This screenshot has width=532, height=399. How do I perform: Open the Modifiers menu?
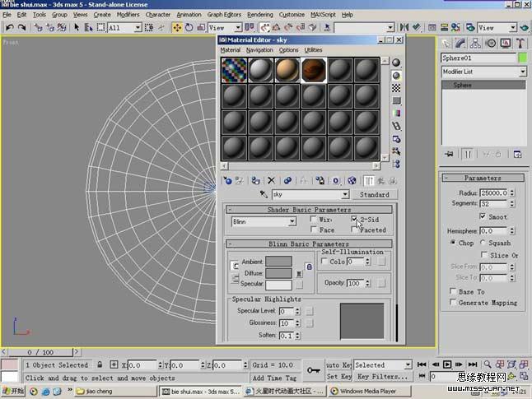point(128,15)
